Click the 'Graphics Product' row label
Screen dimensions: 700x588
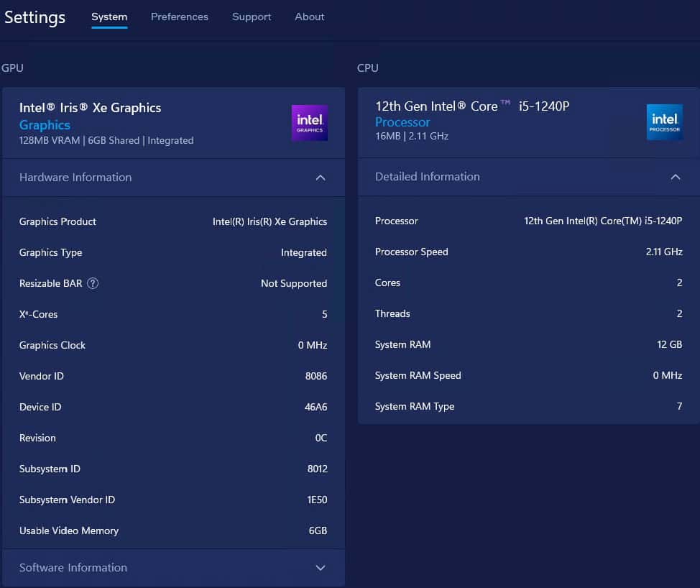tap(57, 221)
